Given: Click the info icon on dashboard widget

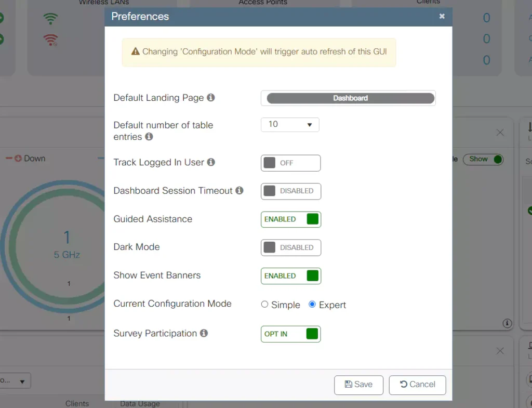Looking at the screenshot, I should [x=508, y=323].
